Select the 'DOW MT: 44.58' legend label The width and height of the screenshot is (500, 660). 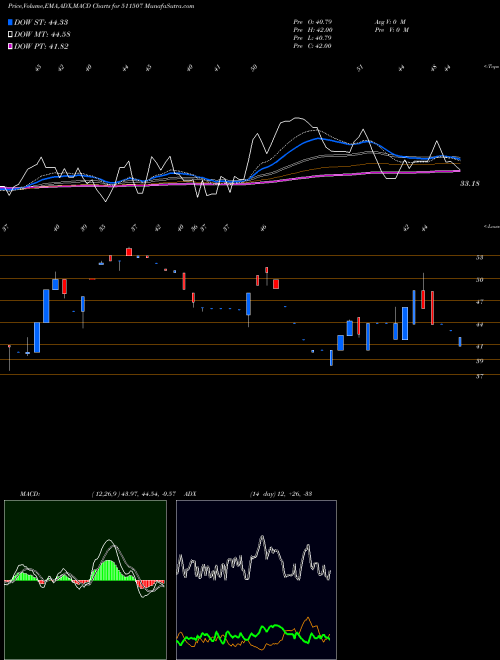[42, 35]
